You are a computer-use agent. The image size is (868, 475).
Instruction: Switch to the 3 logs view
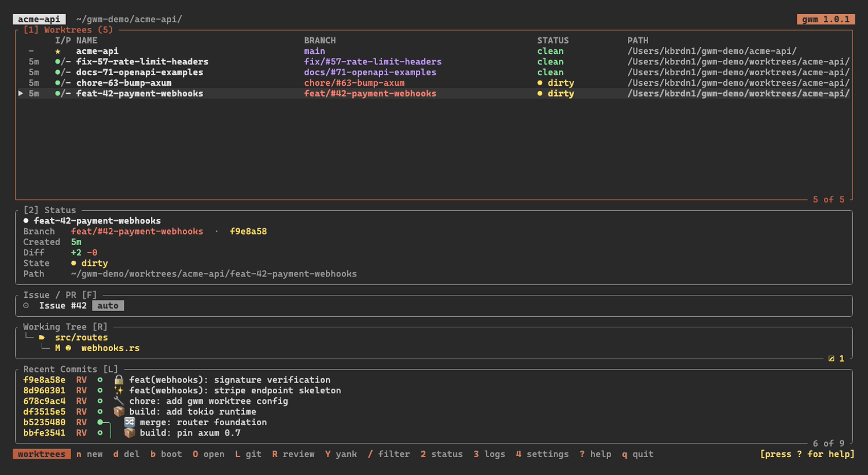pos(489,454)
